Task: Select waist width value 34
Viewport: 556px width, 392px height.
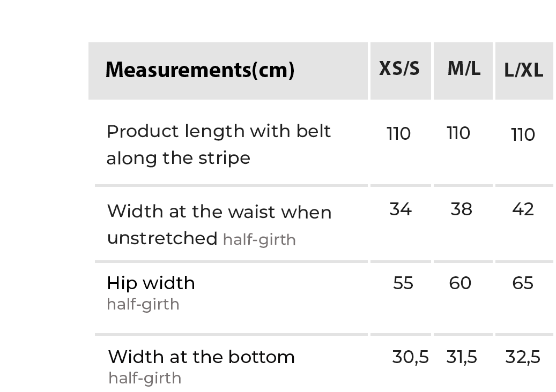Action: click(401, 209)
